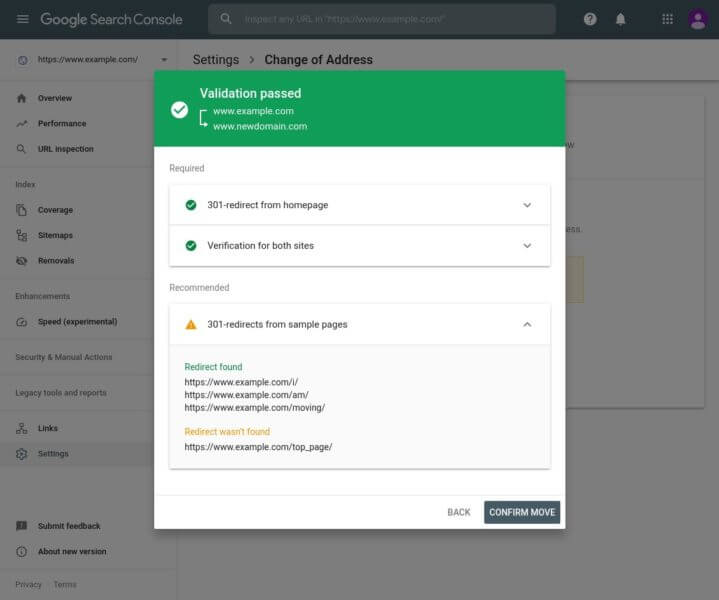Open the Google apps grid
Image resolution: width=719 pixels, height=600 pixels.
point(667,19)
